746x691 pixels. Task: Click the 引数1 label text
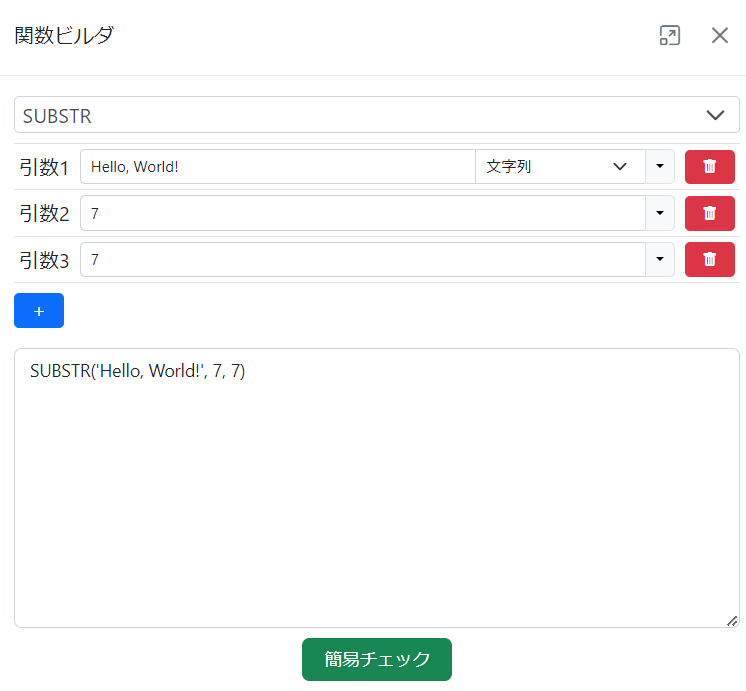click(x=44, y=167)
